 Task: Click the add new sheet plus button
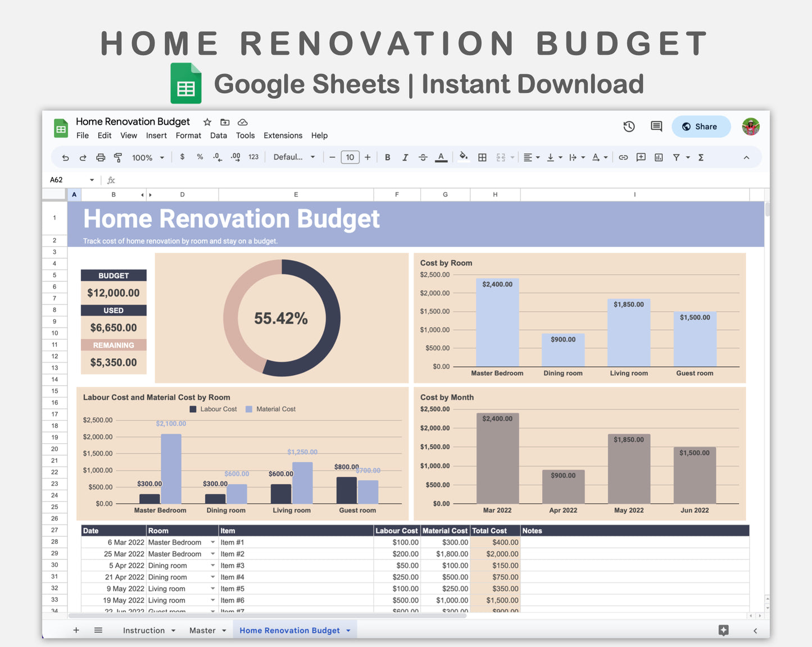coord(76,631)
